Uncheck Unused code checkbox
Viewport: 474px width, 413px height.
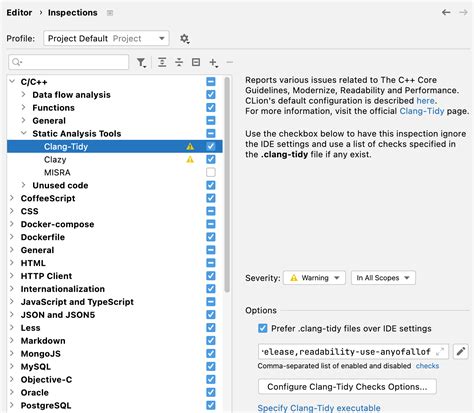coord(211,185)
